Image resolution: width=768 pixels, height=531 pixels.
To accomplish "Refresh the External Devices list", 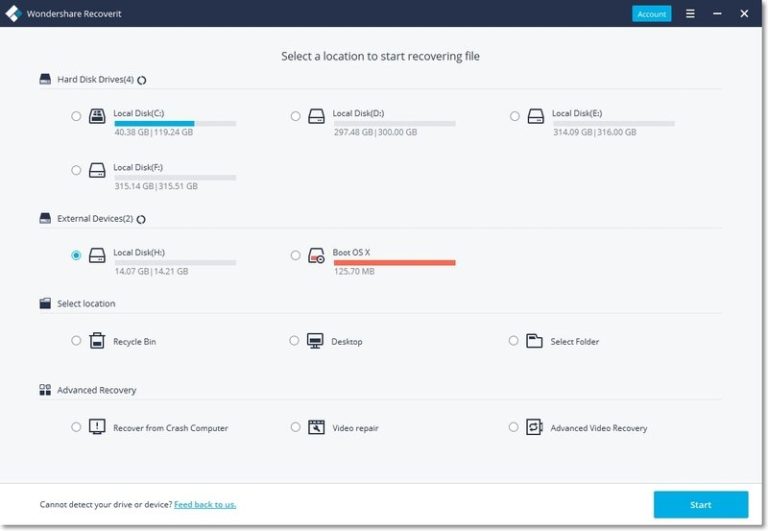I will point(141,218).
